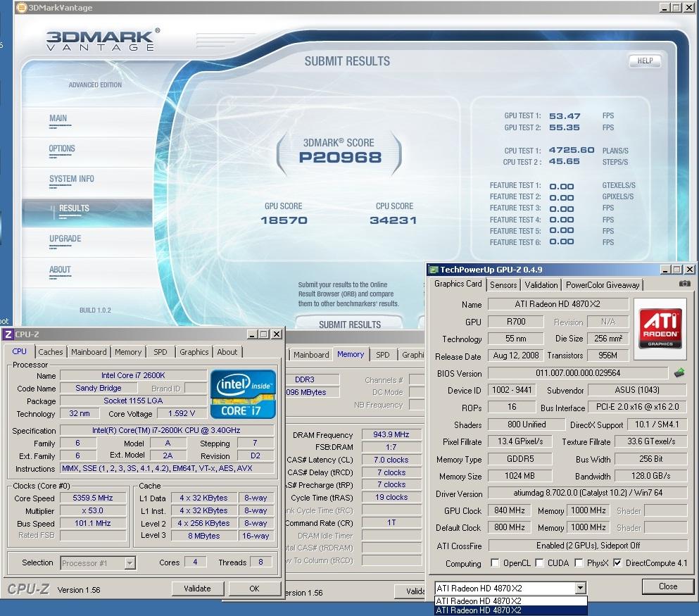This screenshot has height=616, width=699.
Task: Minimize the 3DMark Vantage window
Action: (665, 8)
